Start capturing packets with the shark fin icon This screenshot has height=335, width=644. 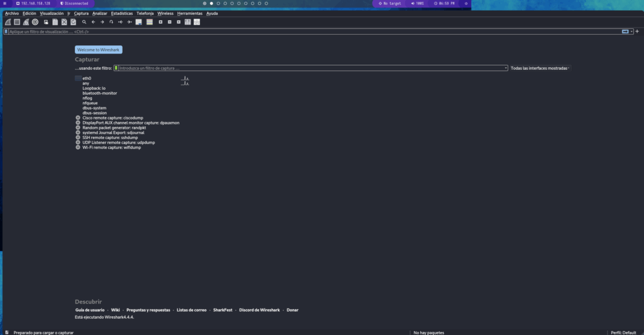pyautogui.click(x=8, y=22)
